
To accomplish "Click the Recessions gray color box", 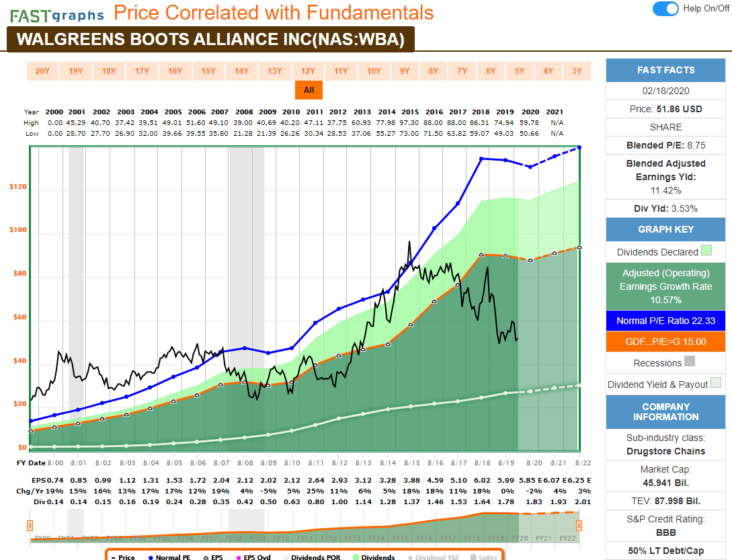I will (689, 361).
